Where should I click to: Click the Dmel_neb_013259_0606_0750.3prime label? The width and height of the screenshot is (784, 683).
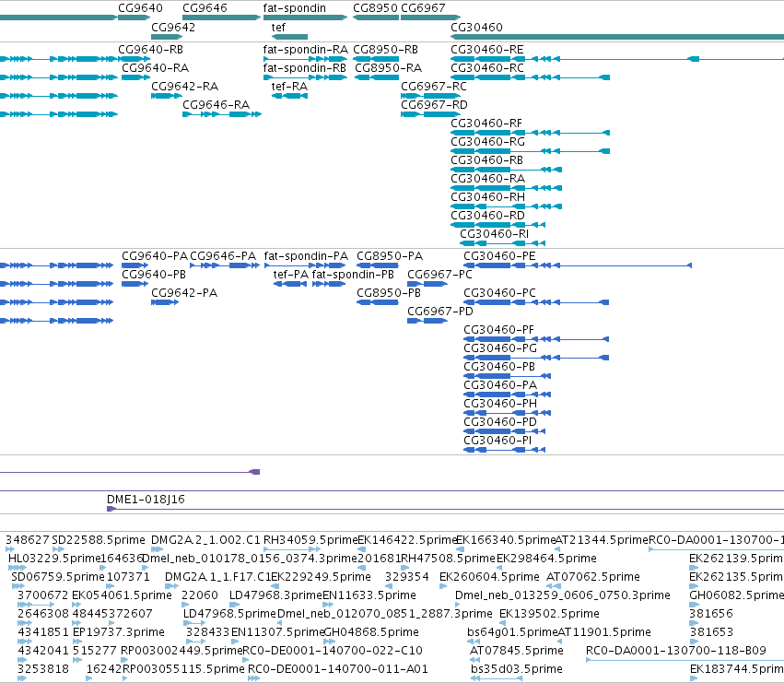tap(563, 596)
